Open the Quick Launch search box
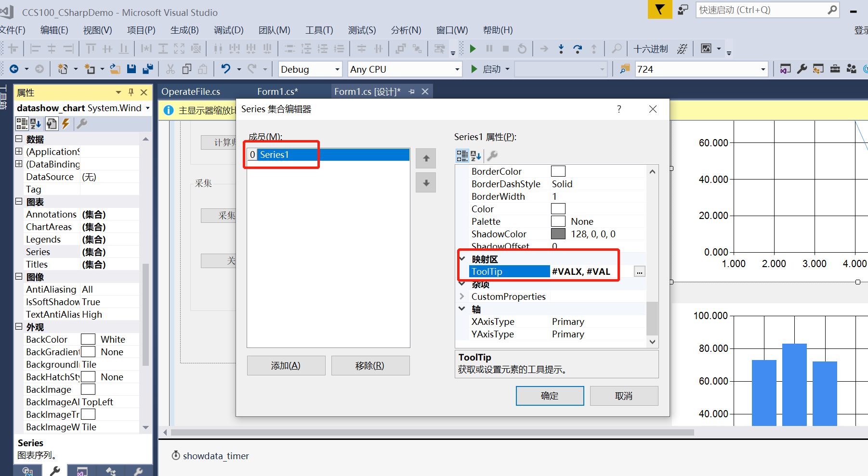 [767, 10]
